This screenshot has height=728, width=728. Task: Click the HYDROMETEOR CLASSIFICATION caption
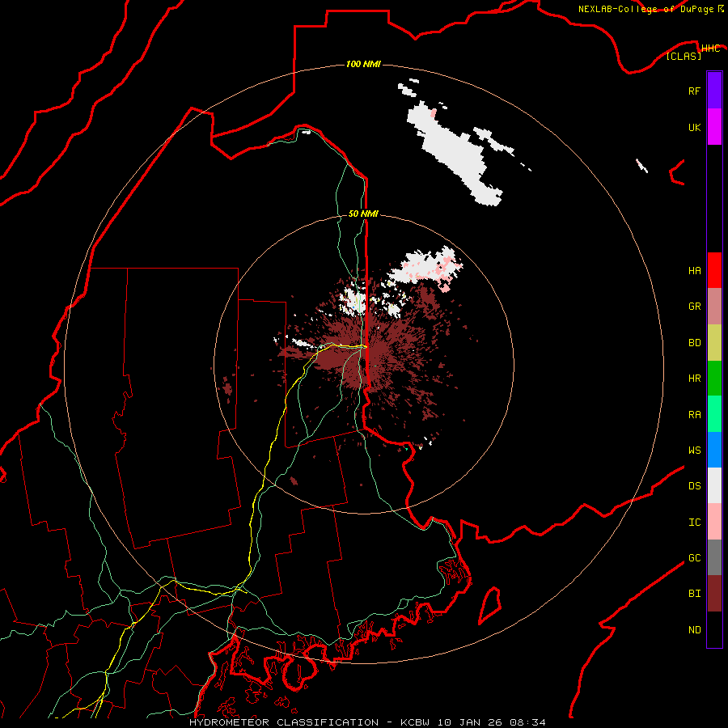coord(284,722)
